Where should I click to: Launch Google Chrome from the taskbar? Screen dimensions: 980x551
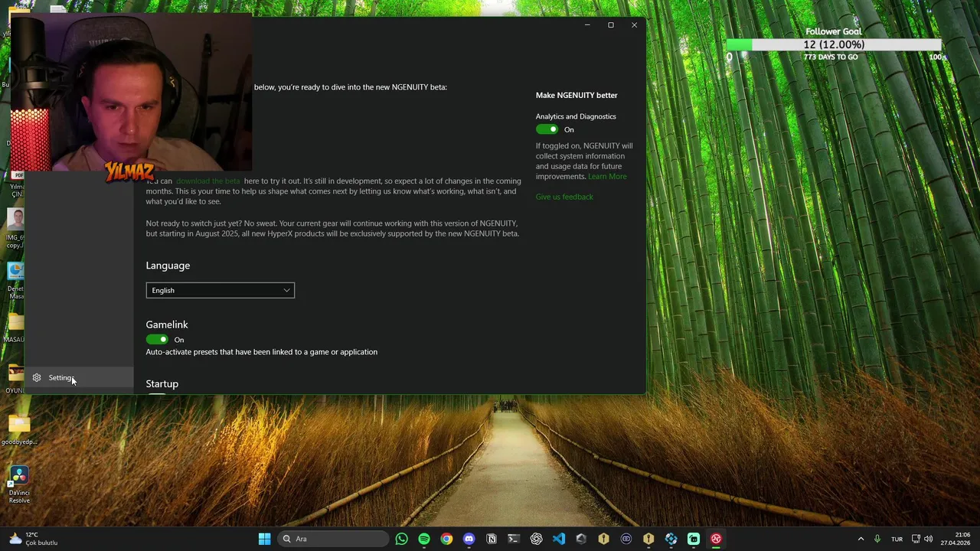click(x=446, y=539)
